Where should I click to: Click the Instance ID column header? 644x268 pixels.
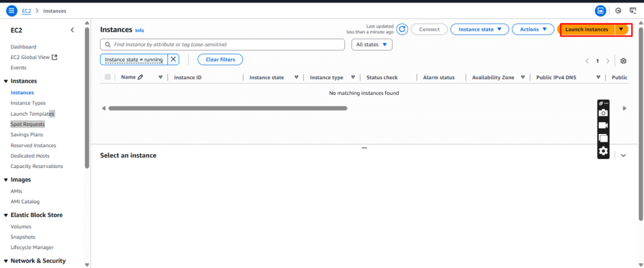pyautogui.click(x=187, y=77)
